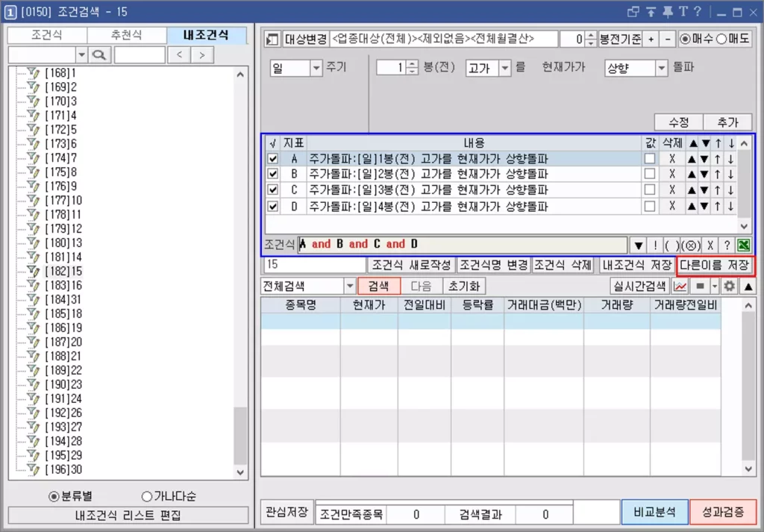
Task: Click the Excel export icon
Action: (x=744, y=245)
